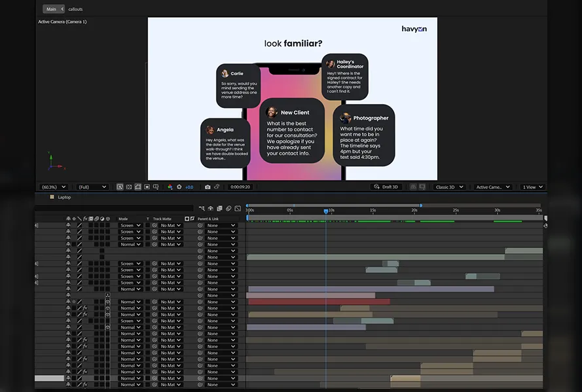Toggle the shy switch on highlighted layer row
The image size is (582, 392).
point(68,378)
